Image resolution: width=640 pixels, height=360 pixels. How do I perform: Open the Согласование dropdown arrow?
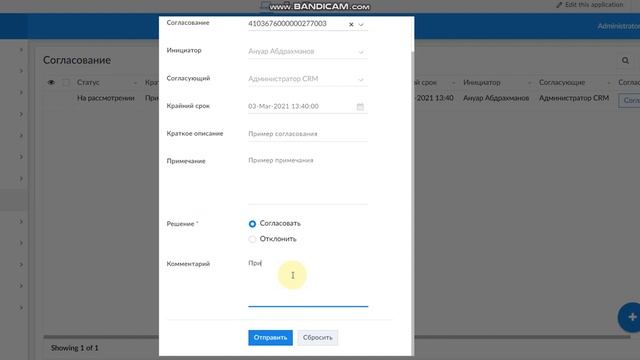[x=361, y=24]
